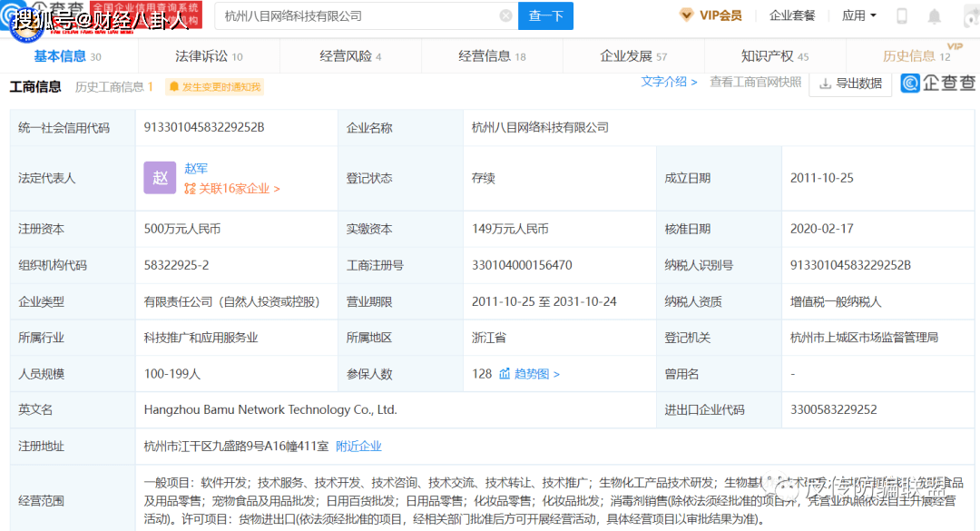Select the 经营风险 tab
The height and width of the screenshot is (531, 980).
pyautogui.click(x=350, y=56)
